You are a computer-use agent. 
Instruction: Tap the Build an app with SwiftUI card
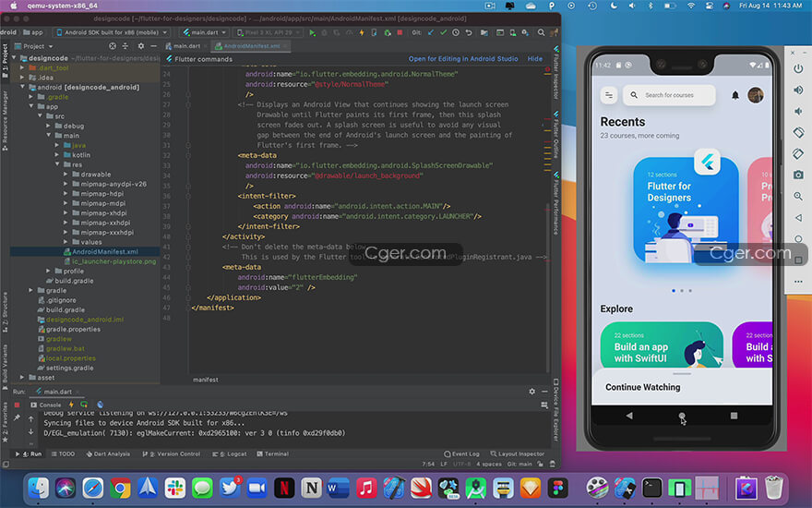662,345
